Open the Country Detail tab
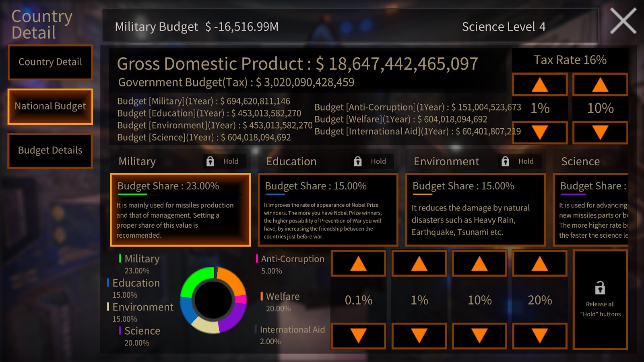Viewport: 644px width, 362px height. [50, 62]
